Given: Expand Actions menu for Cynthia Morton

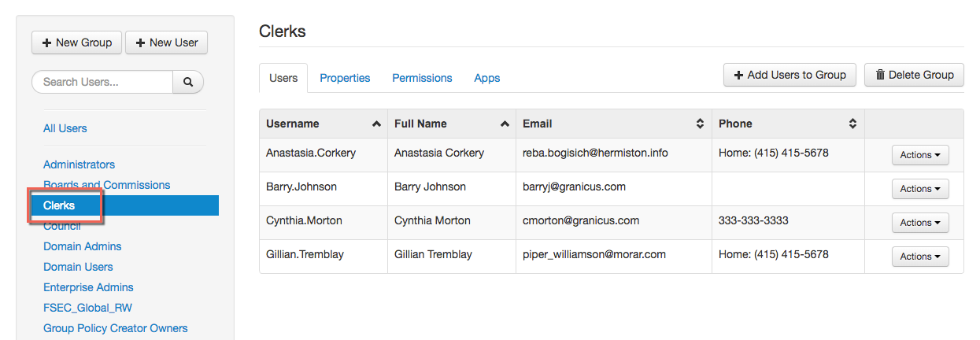Looking at the screenshot, I should pos(919,223).
